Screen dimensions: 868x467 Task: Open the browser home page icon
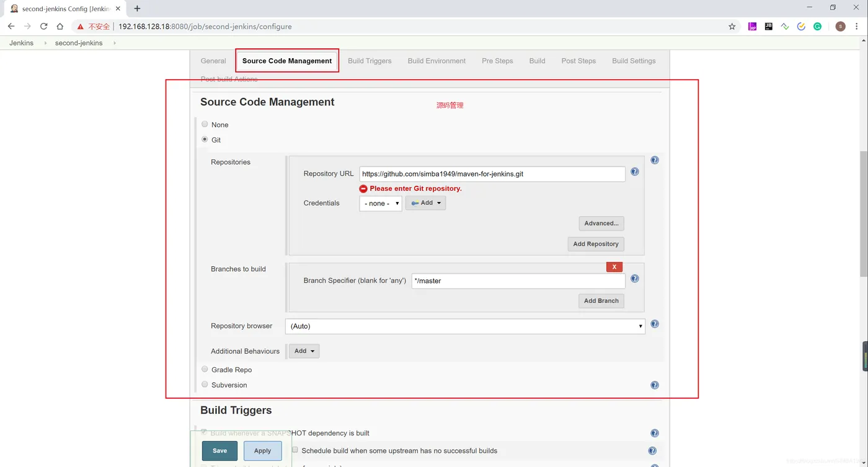(x=60, y=26)
